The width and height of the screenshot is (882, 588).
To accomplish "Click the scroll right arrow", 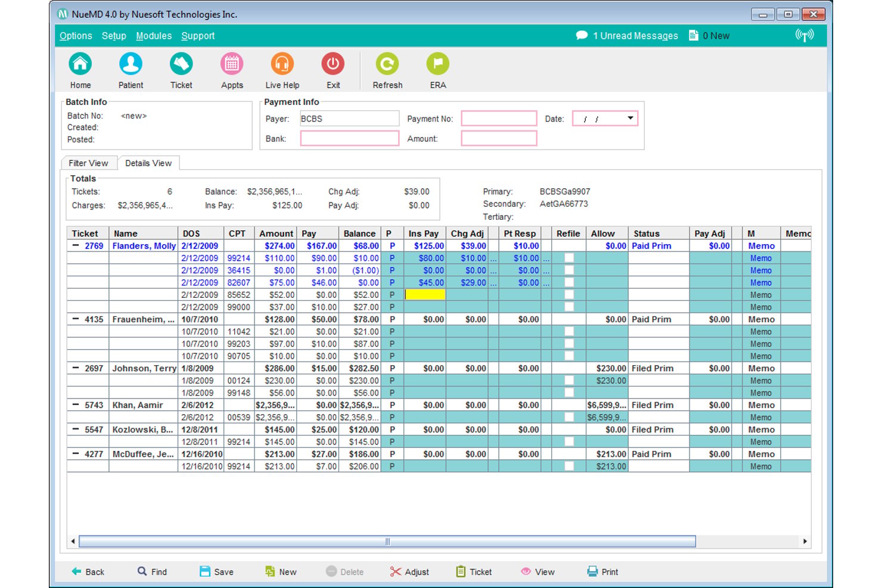I will [805, 542].
